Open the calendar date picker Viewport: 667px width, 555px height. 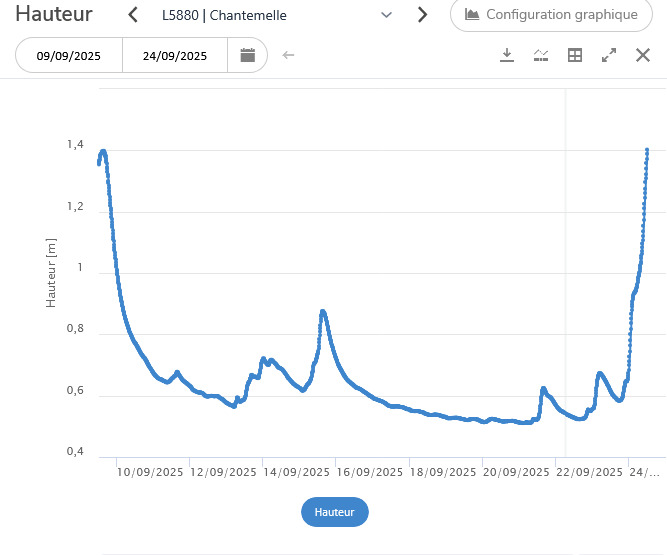(x=247, y=55)
